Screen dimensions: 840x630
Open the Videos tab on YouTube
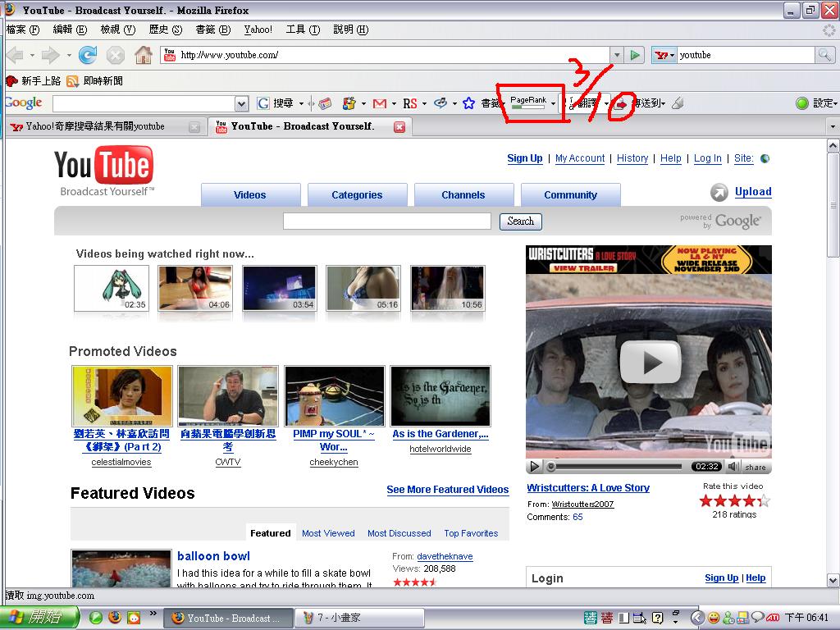pos(250,195)
